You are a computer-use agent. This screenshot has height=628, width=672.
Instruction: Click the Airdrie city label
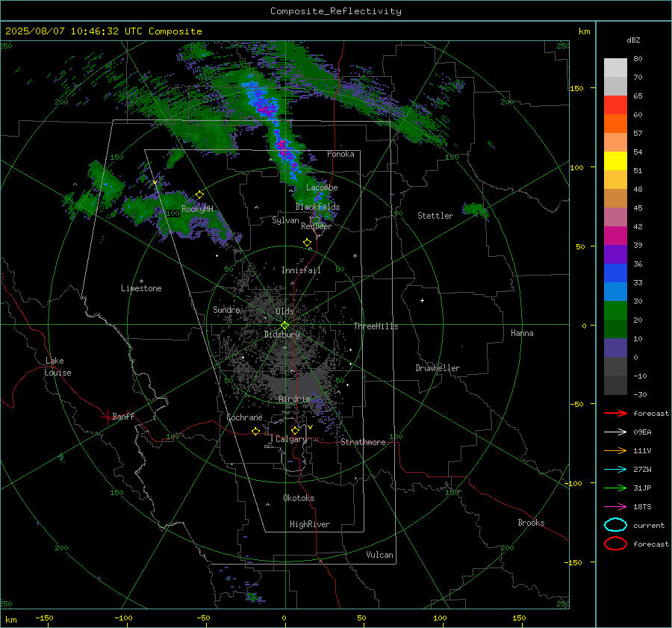click(x=294, y=399)
